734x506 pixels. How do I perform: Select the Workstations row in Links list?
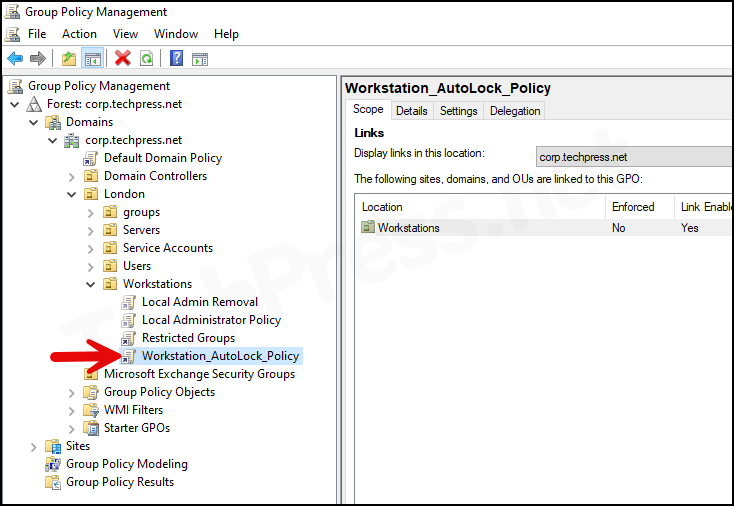545,227
